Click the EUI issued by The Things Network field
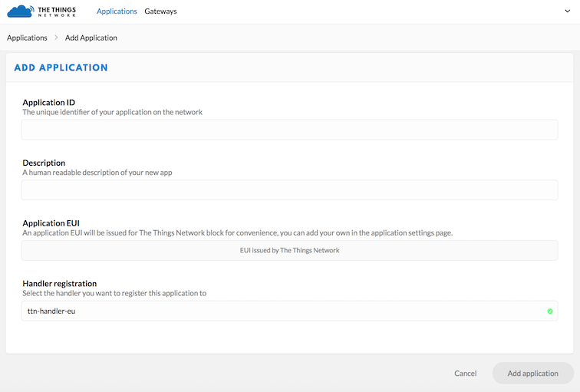580x392 pixels. (x=289, y=250)
